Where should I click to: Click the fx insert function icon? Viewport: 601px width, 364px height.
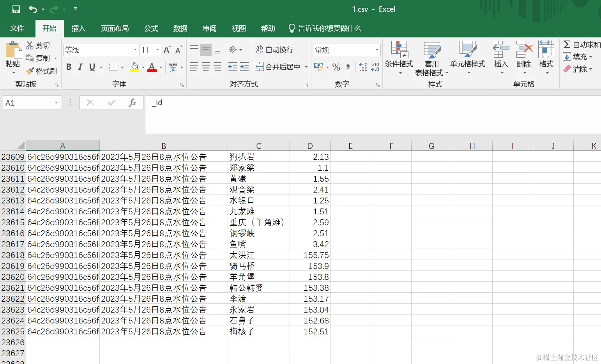(x=132, y=103)
